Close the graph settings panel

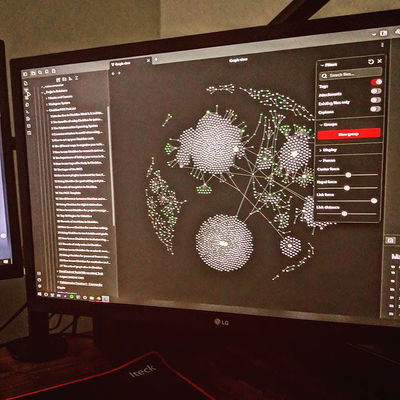380,61
